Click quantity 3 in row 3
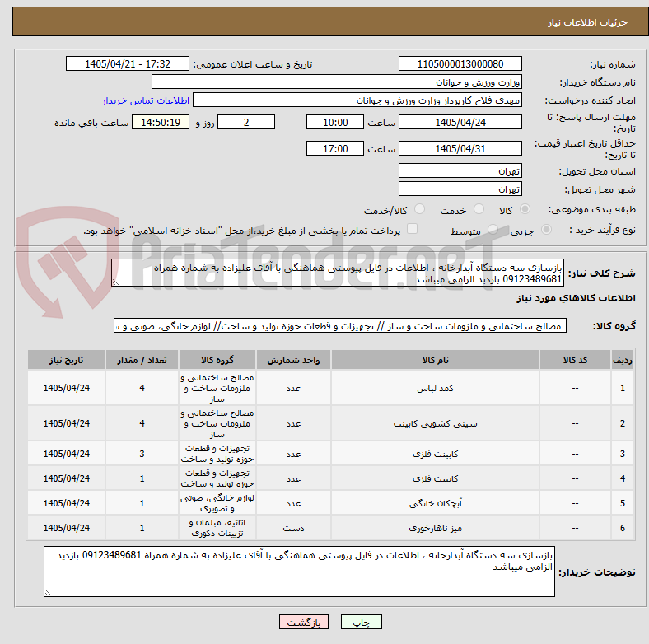The width and height of the screenshot is (649, 644). (142, 454)
